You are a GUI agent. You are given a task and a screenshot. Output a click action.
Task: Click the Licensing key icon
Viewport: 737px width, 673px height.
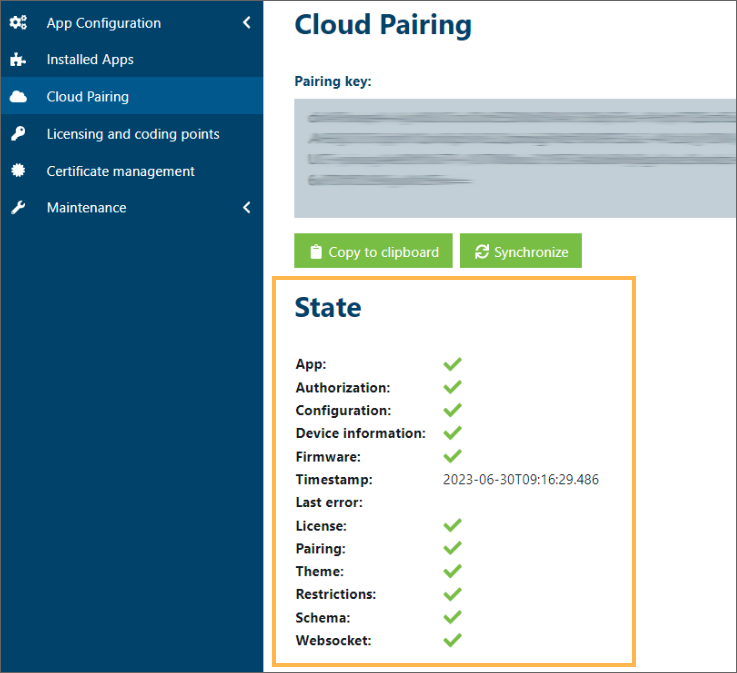pos(18,133)
